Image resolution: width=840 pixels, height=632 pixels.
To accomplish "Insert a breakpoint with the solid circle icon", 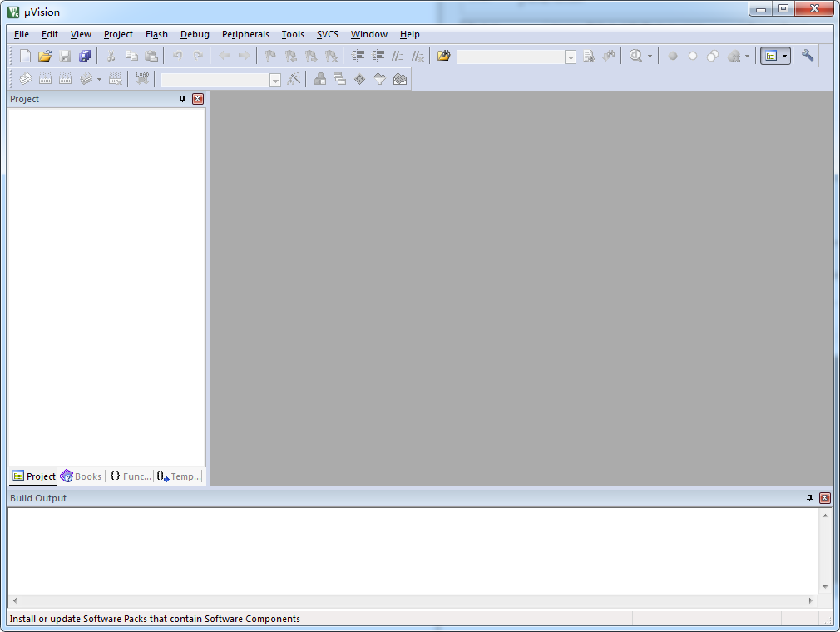I will coord(673,56).
